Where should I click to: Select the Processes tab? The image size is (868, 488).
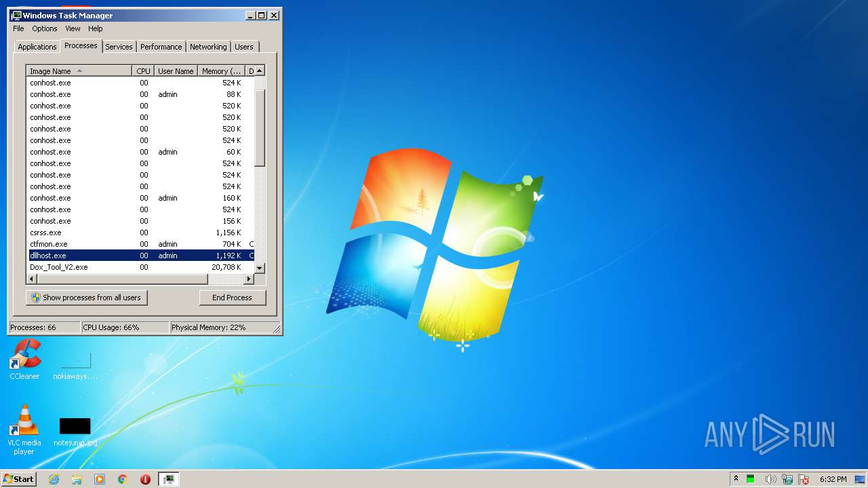(x=81, y=45)
